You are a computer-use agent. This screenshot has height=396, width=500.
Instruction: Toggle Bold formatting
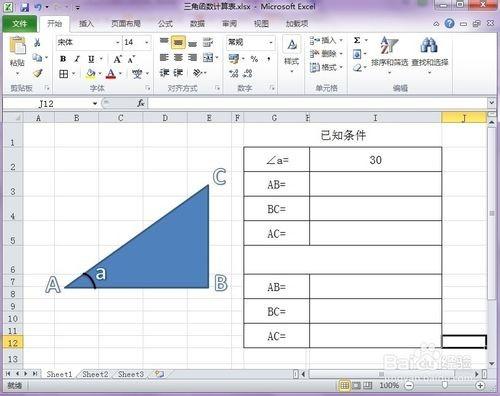[63, 59]
